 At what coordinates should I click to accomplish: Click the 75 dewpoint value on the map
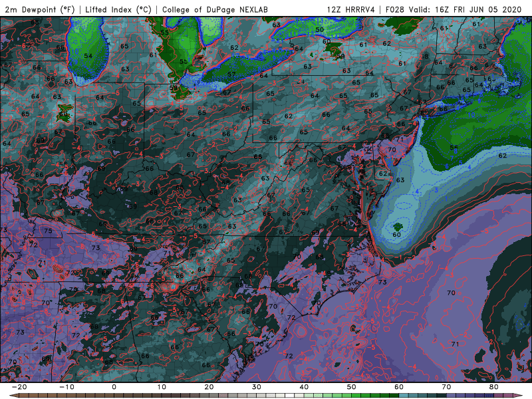click(48, 231)
